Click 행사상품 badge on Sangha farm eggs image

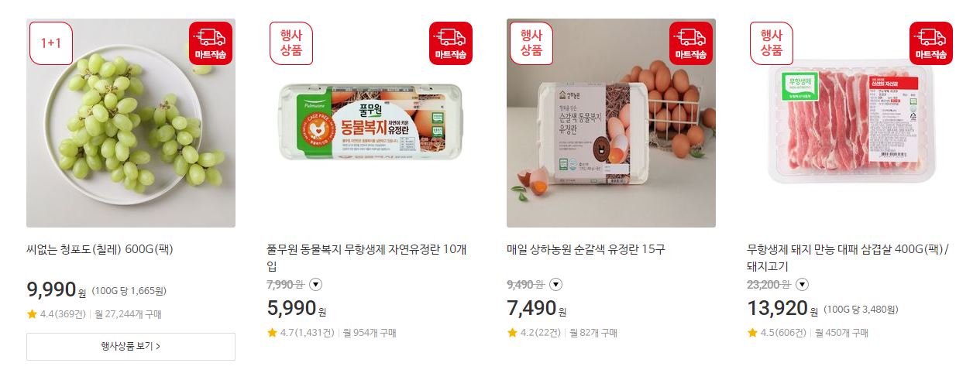pos(531,43)
